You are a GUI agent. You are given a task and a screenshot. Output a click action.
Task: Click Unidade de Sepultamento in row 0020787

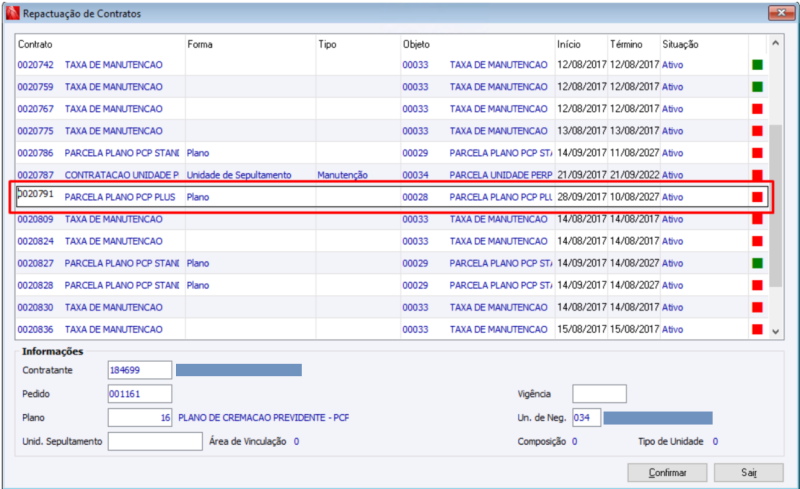coord(239,175)
